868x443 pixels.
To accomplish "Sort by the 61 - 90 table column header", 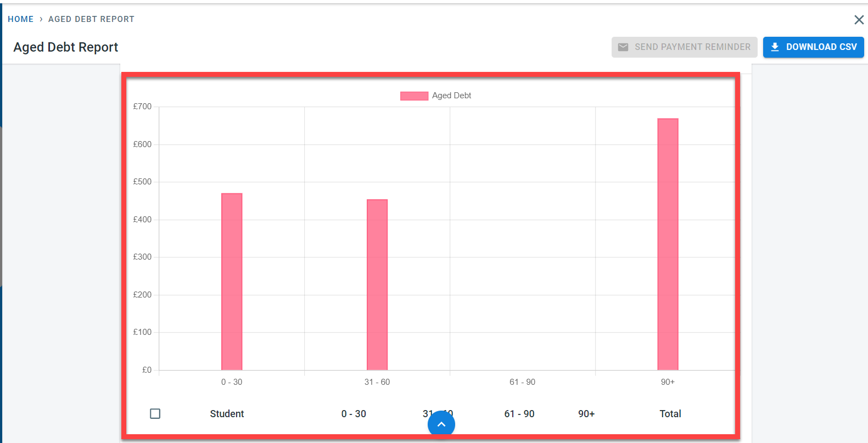I will coord(519,414).
